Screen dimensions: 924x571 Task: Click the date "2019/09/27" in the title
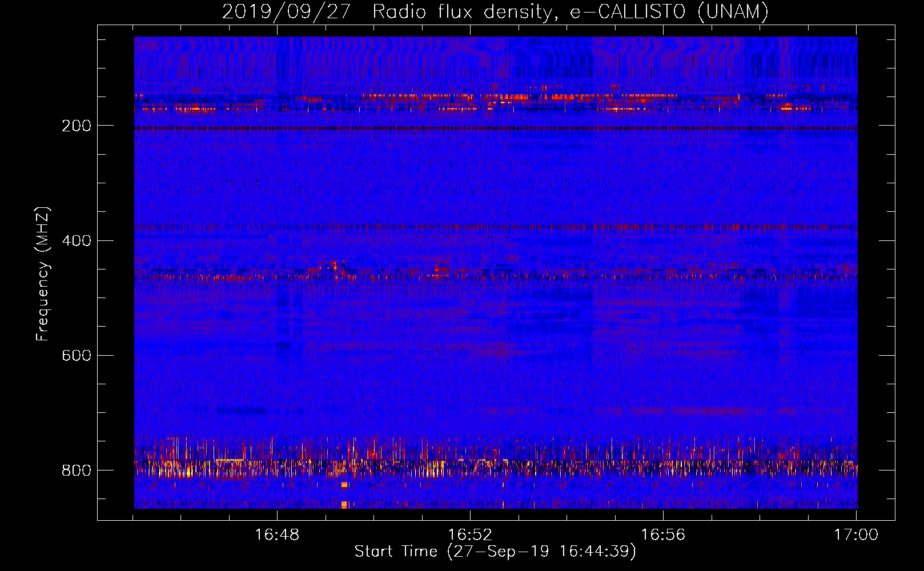point(286,11)
